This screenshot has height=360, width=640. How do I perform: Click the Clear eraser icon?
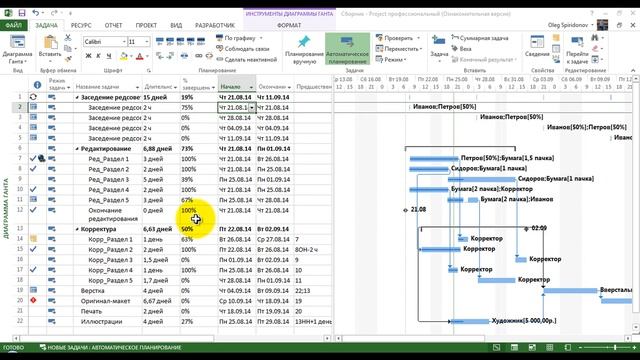595,49
